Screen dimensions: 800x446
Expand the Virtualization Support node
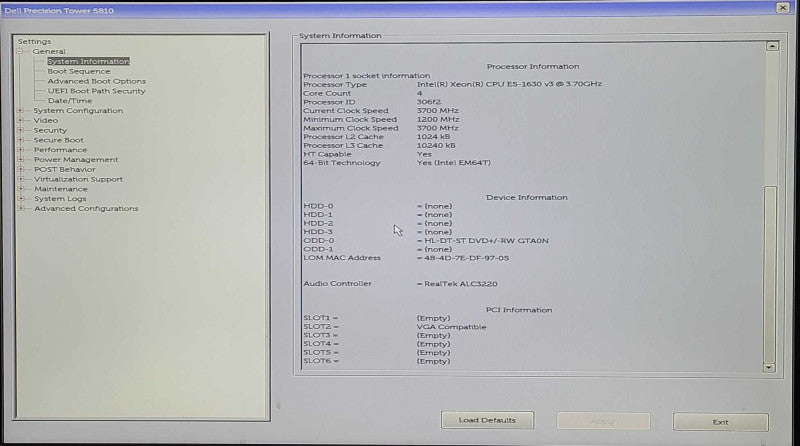[x=20, y=179]
